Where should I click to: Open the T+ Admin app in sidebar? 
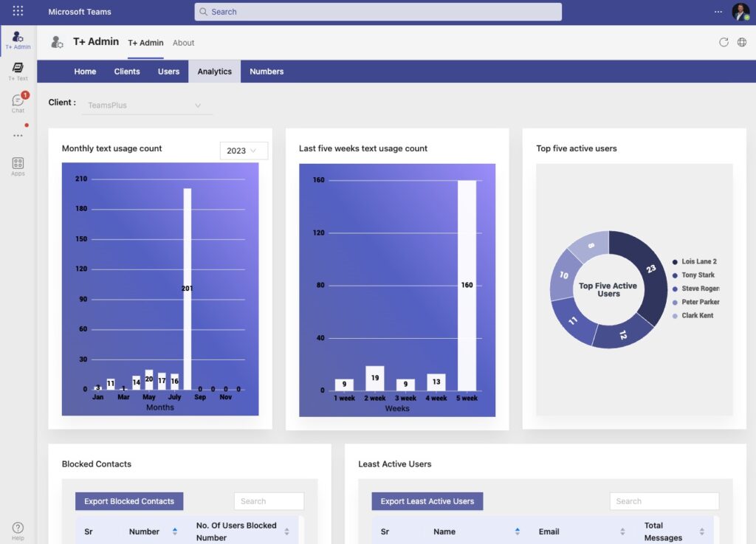pos(18,39)
